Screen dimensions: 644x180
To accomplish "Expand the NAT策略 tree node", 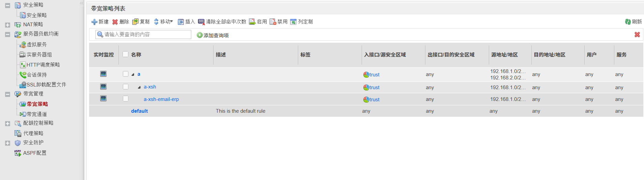I will pyautogui.click(x=7, y=25).
